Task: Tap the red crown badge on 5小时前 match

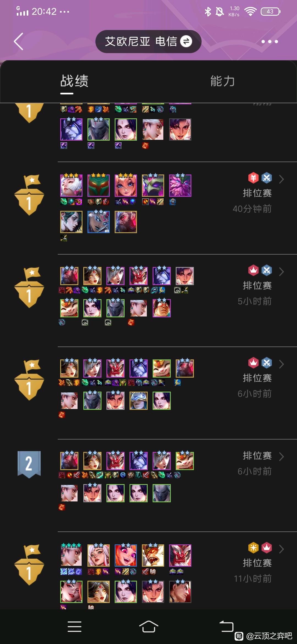Action: tap(253, 271)
